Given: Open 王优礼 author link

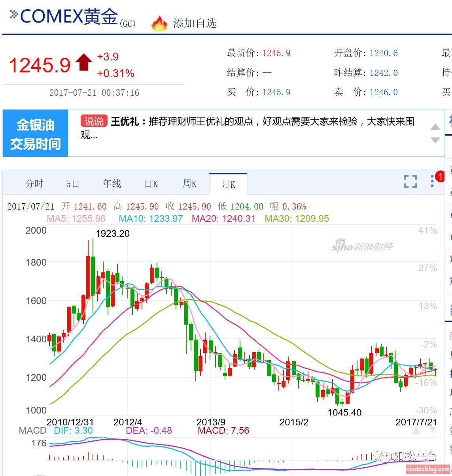Looking at the screenshot, I should tap(125, 121).
